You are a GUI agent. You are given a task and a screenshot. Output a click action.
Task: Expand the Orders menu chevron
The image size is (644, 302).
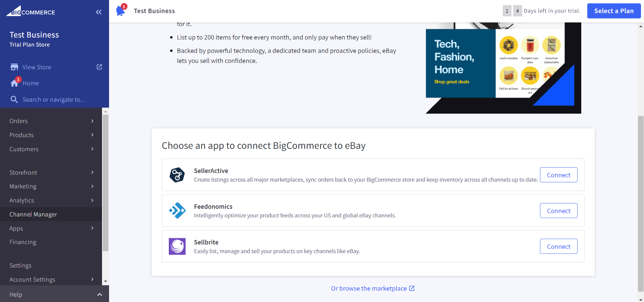[92, 121]
